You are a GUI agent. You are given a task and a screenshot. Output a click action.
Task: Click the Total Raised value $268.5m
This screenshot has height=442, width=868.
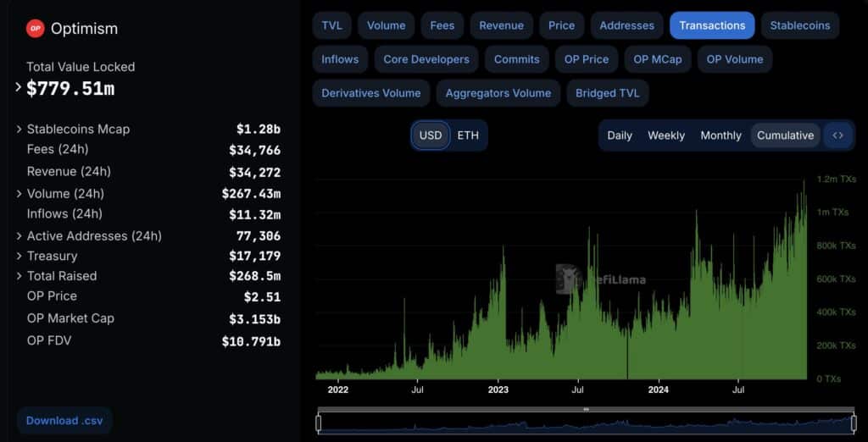(x=254, y=276)
